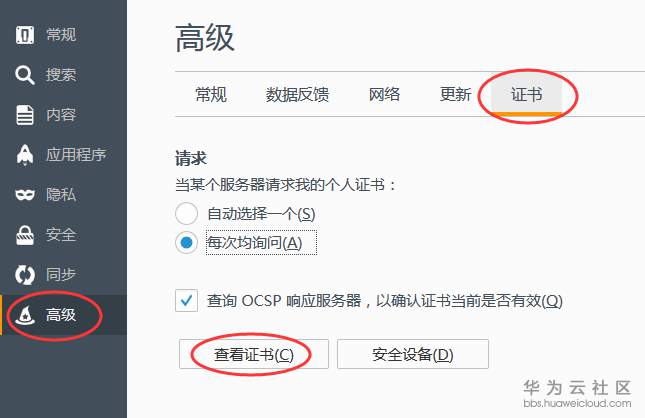Click the 同步 sync arrows icon
Viewport: 645px width, 418px height.
tap(25, 275)
